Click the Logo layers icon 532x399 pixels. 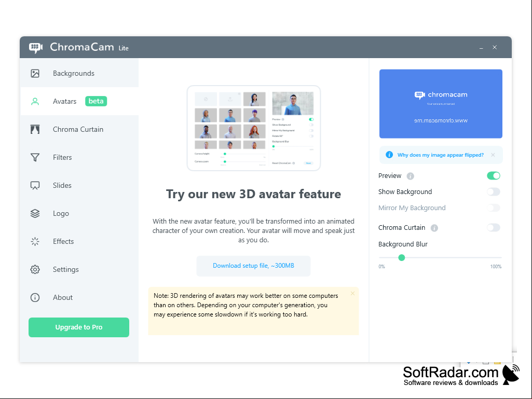point(35,213)
